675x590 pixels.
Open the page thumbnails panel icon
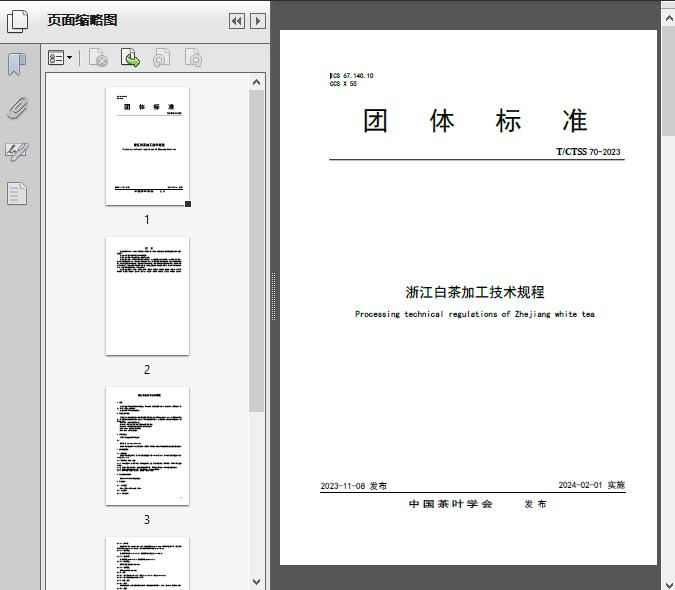tap(18, 21)
